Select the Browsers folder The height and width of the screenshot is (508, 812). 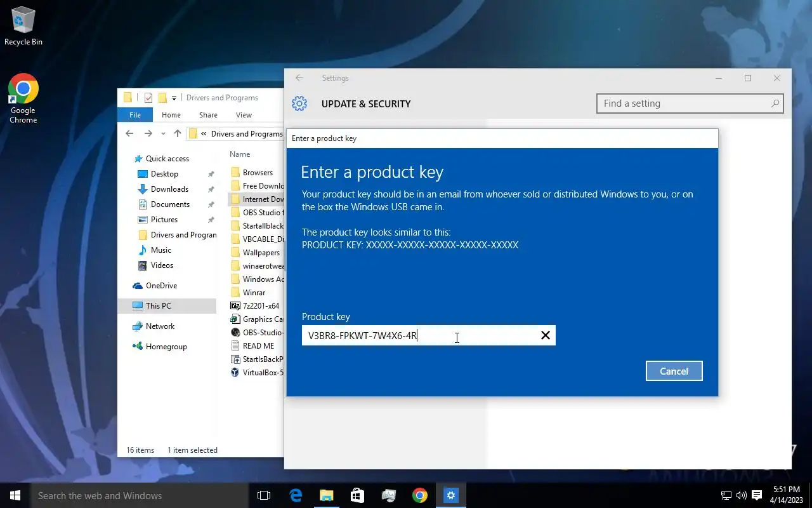[x=258, y=173]
